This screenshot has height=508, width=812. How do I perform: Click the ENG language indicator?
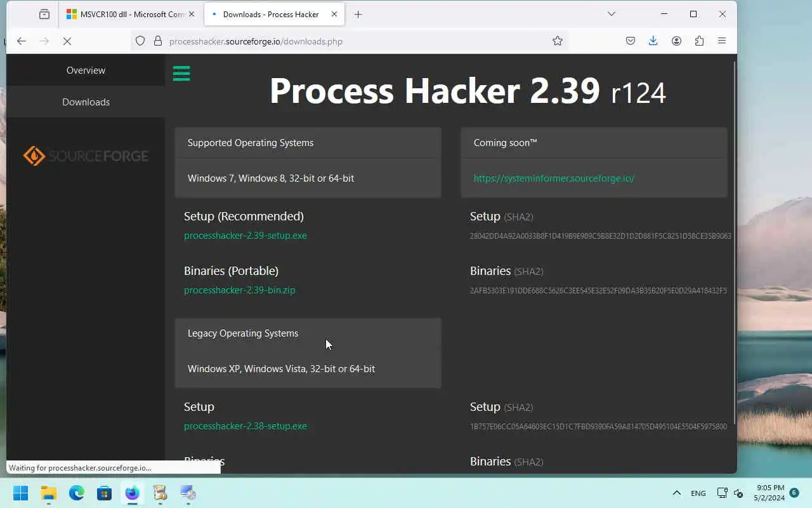click(698, 493)
